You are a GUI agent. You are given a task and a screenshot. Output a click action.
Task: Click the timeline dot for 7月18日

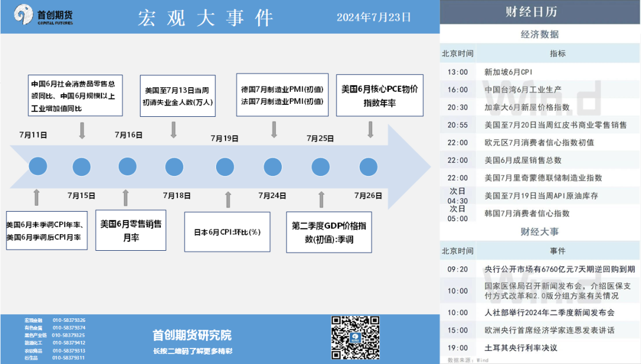[174, 167]
